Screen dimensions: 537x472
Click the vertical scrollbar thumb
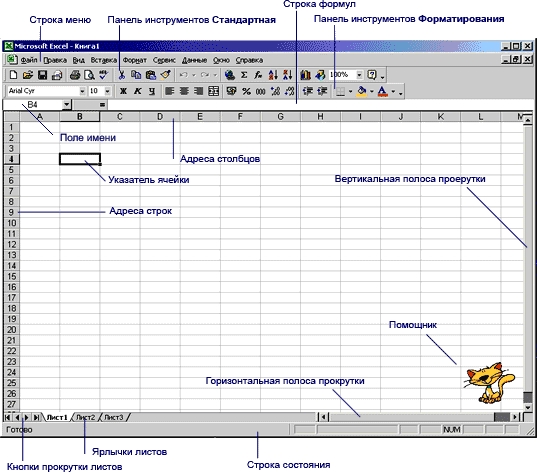click(x=528, y=397)
